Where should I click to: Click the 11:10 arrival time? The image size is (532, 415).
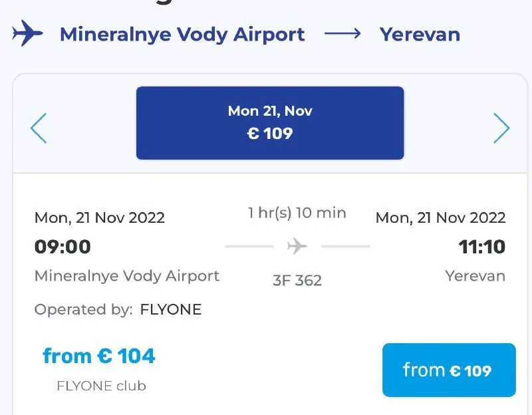tap(481, 247)
